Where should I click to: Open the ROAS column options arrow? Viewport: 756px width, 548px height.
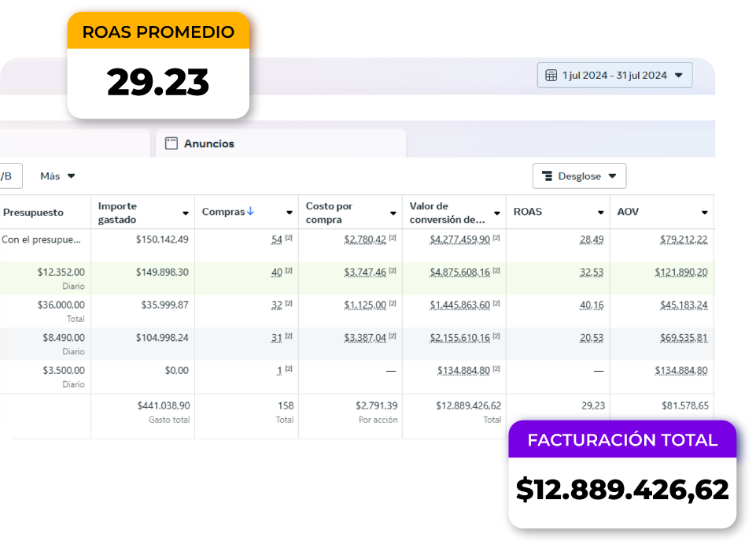[599, 212]
